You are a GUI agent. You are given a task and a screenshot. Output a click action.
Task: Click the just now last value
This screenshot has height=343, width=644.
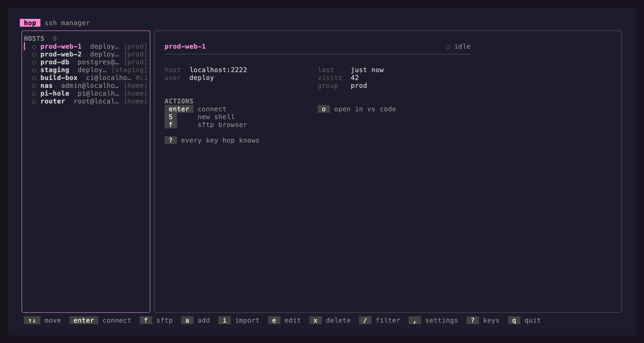[x=367, y=70]
